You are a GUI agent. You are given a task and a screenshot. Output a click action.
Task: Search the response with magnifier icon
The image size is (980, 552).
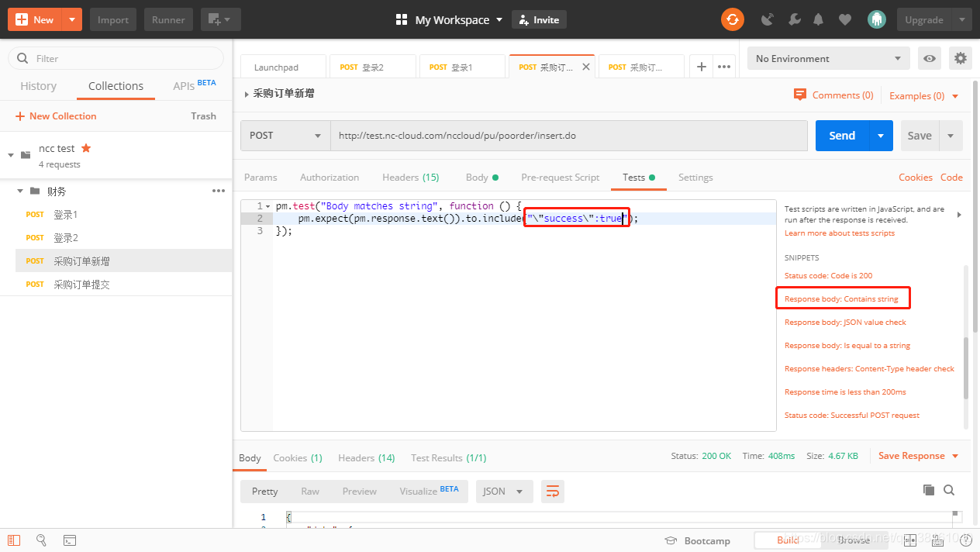(x=949, y=490)
